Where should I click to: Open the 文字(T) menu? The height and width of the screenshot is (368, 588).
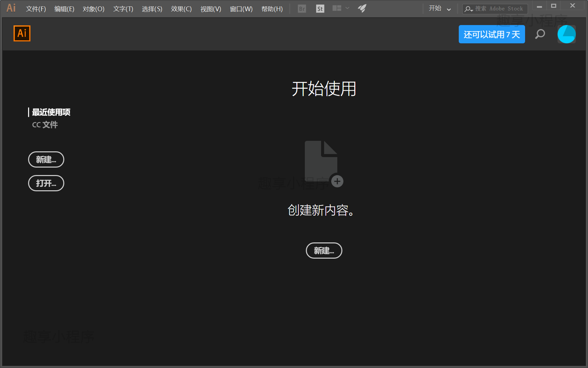pos(123,9)
